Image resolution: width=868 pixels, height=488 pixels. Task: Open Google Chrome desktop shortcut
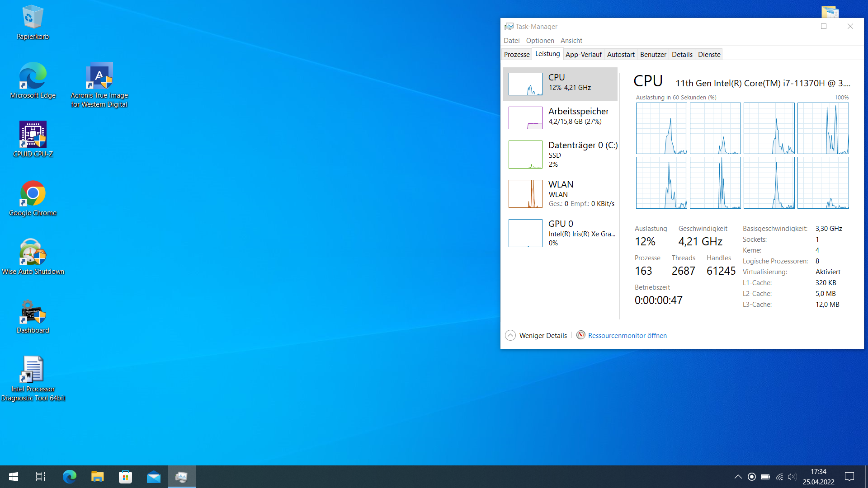33,193
